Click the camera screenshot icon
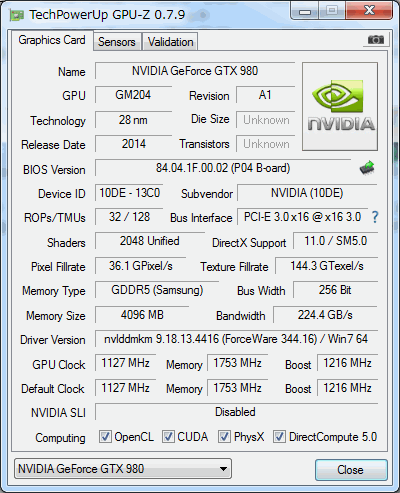Image resolution: width=400 pixels, height=493 pixels. coord(375,40)
